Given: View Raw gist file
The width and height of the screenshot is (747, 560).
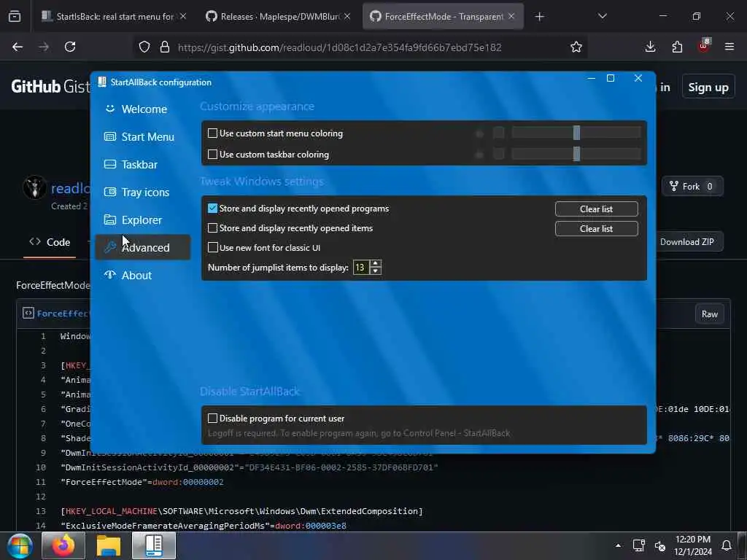Looking at the screenshot, I should pyautogui.click(x=709, y=314).
